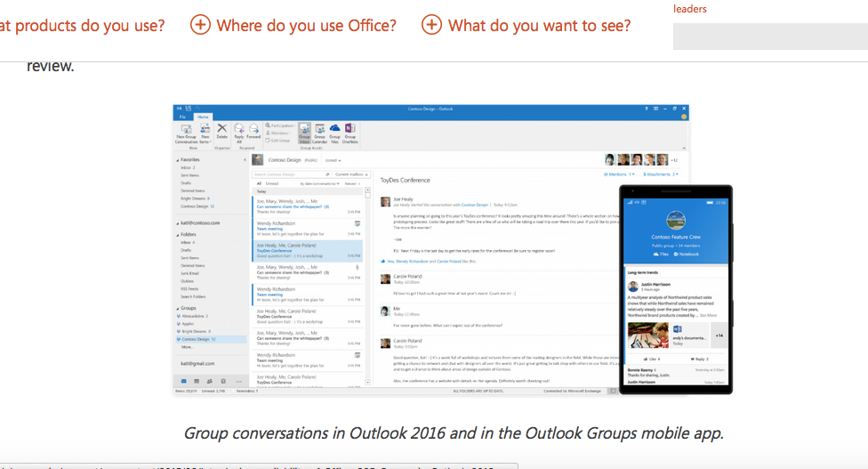Click the Mail icon in bottom navigation bar
This screenshot has width=868, height=469.
coord(184,380)
